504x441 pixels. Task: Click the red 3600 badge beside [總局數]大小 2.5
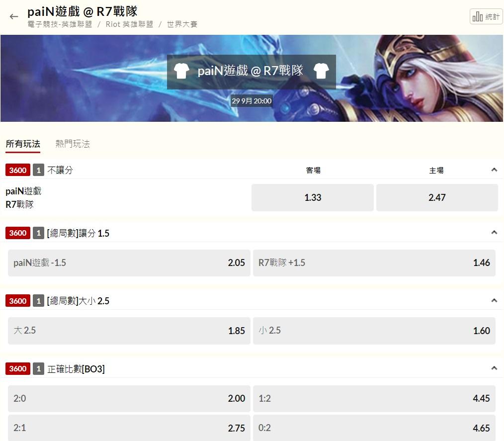click(18, 301)
